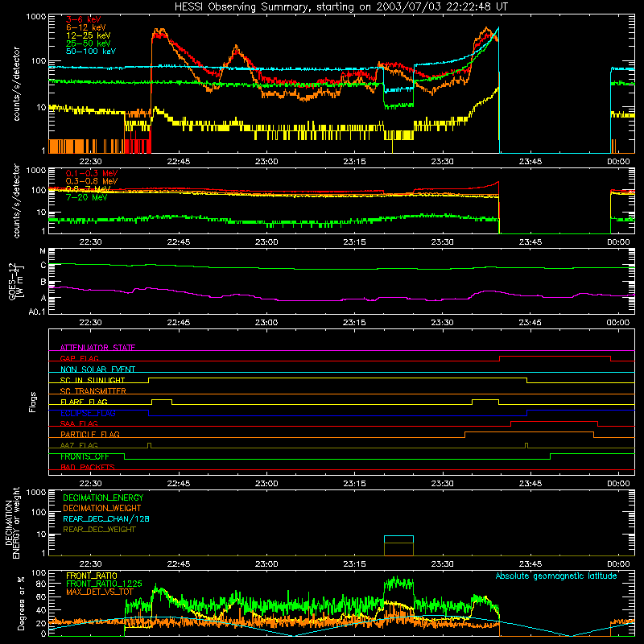Click the Degrees or % axis title
The image size is (644, 644).
click(22, 603)
